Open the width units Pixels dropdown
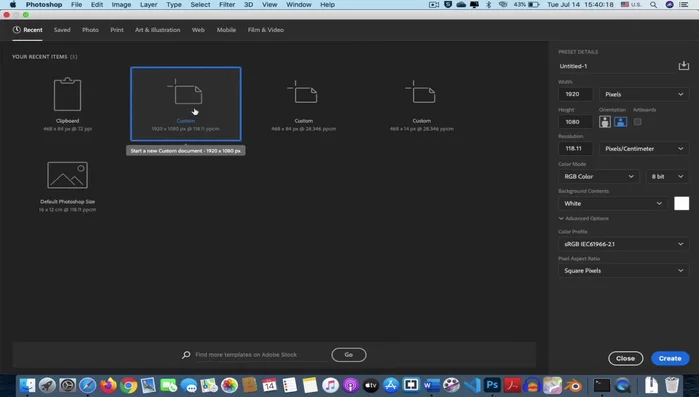The height and width of the screenshot is (397, 699). (644, 94)
